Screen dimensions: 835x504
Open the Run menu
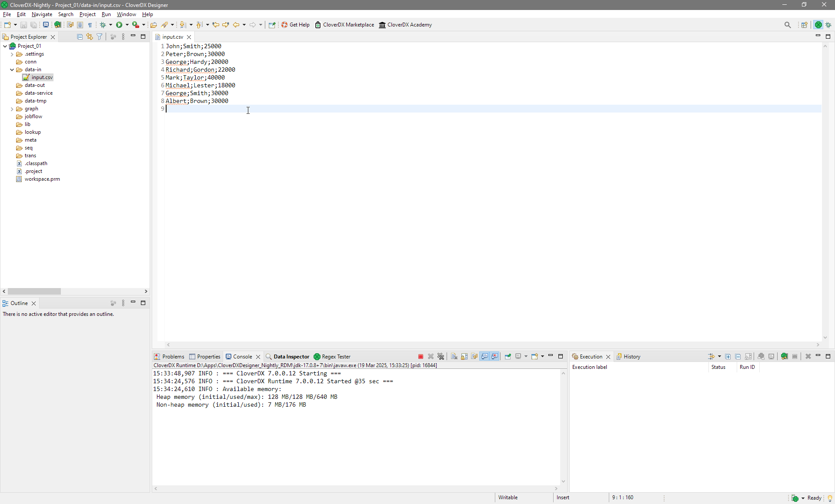(106, 14)
